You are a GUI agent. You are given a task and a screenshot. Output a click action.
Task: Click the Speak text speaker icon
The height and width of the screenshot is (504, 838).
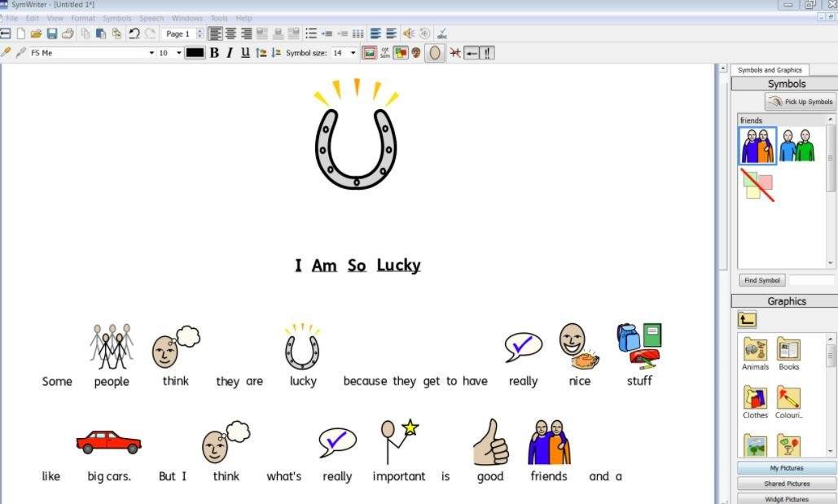[x=408, y=33]
